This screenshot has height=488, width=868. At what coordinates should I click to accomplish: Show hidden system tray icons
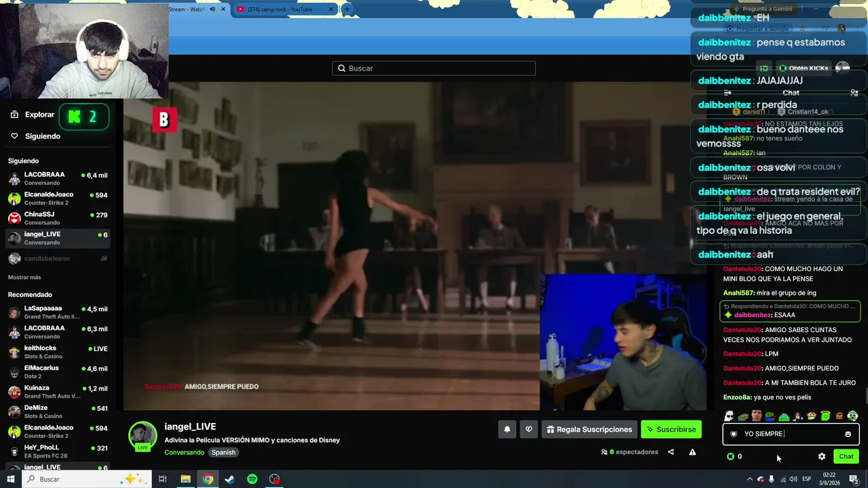tap(749, 479)
